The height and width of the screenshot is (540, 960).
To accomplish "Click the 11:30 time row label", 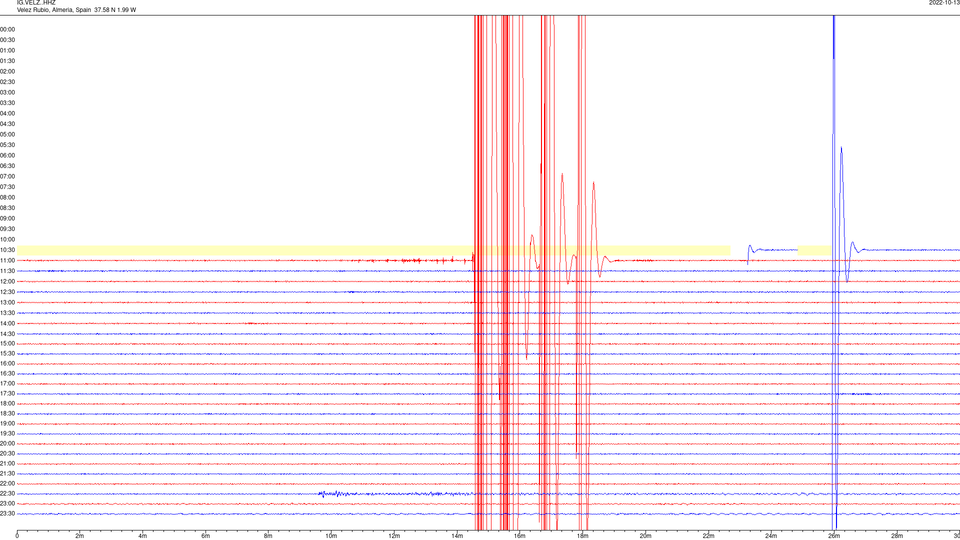I will pos(7,271).
